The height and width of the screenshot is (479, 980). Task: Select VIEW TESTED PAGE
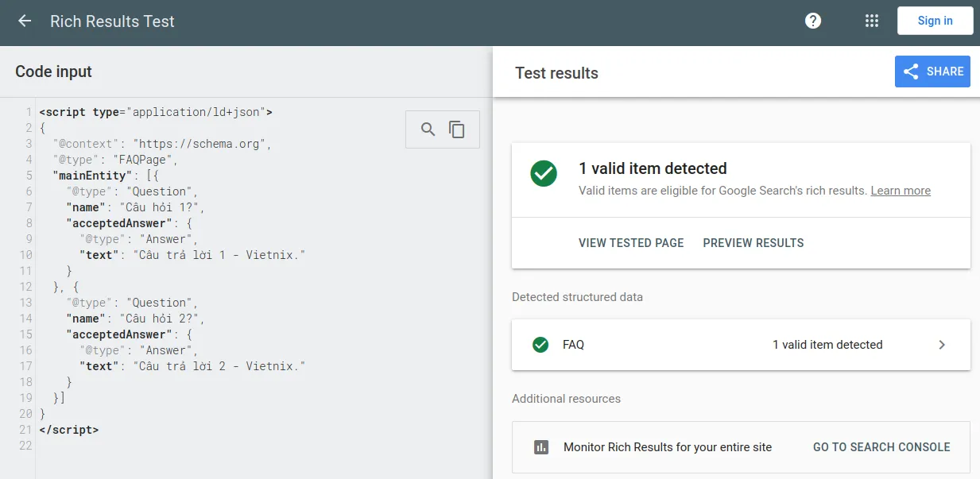point(631,243)
